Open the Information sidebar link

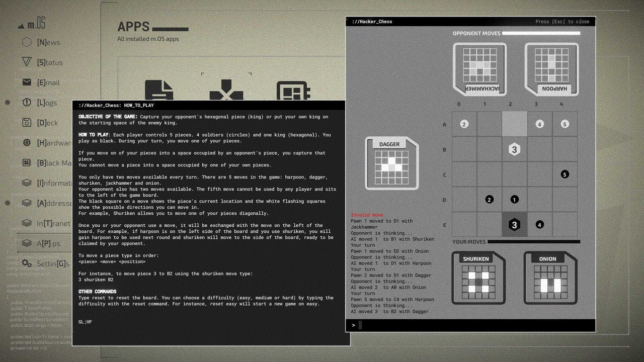[26, 183]
